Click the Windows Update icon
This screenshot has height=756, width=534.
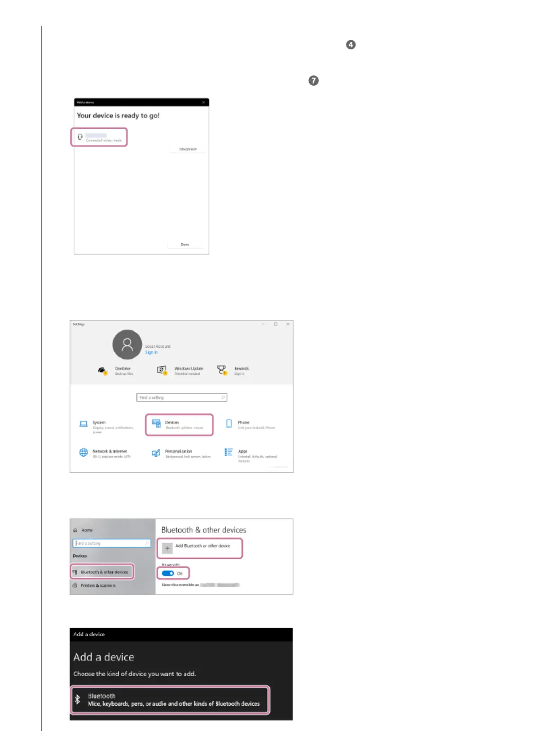(162, 370)
